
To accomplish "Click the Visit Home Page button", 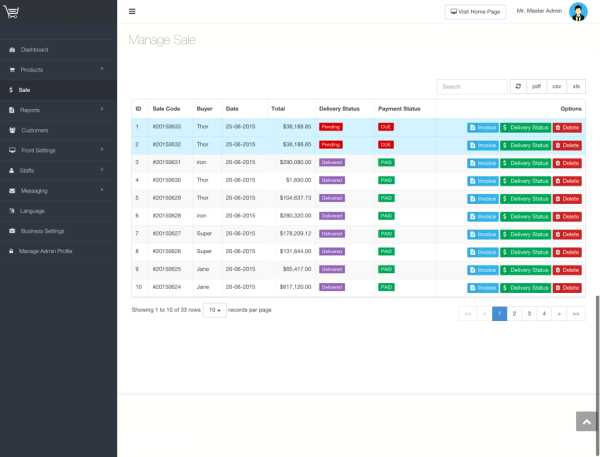I will click(x=475, y=12).
